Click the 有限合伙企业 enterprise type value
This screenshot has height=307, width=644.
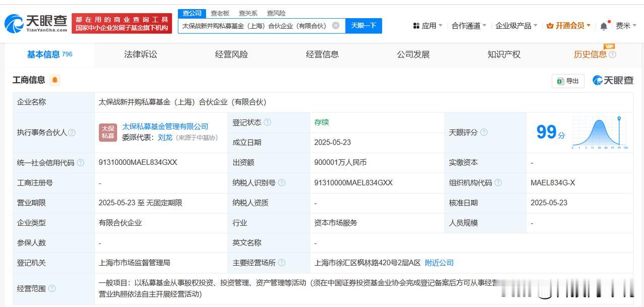pyautogui.click(x=120, y=222)
